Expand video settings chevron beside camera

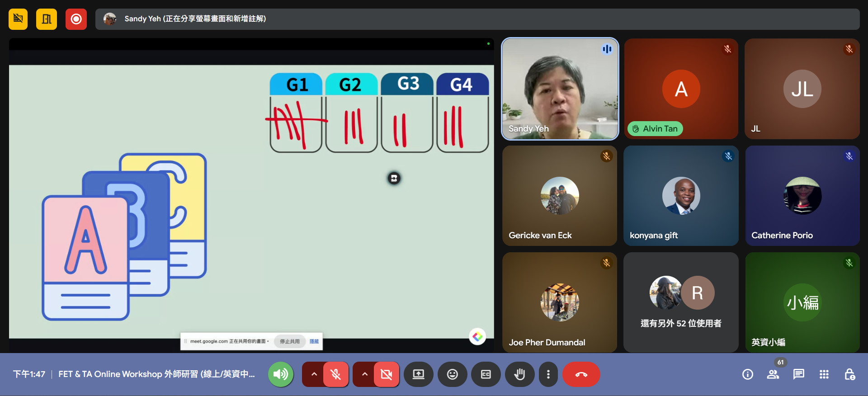[364, 374]
